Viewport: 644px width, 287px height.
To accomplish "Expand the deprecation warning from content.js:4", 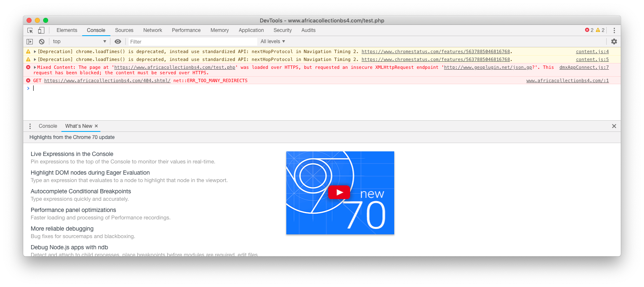I will click(35, 52).
